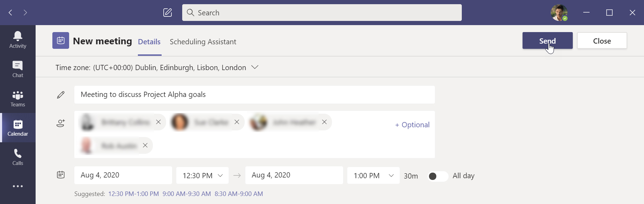Viewport: 644px width, 204px height.
Task: Open more apps ellipsis in sidebar
Action: pos(18,186)
